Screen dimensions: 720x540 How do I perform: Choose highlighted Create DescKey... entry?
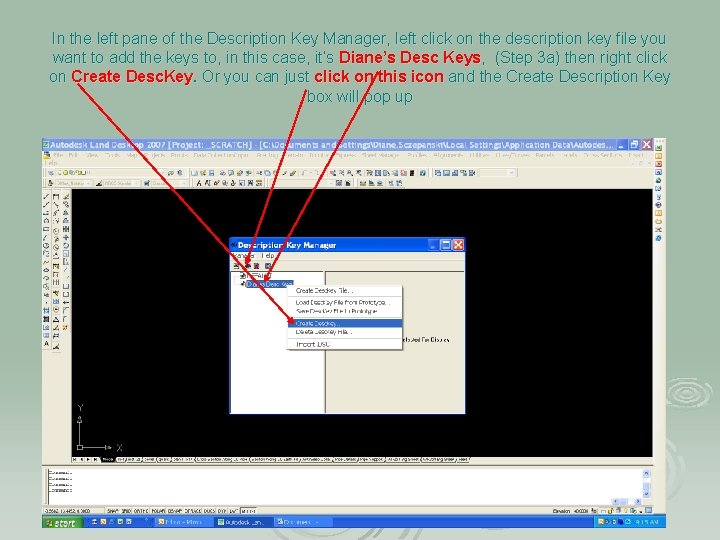click(x=344, y=323)
